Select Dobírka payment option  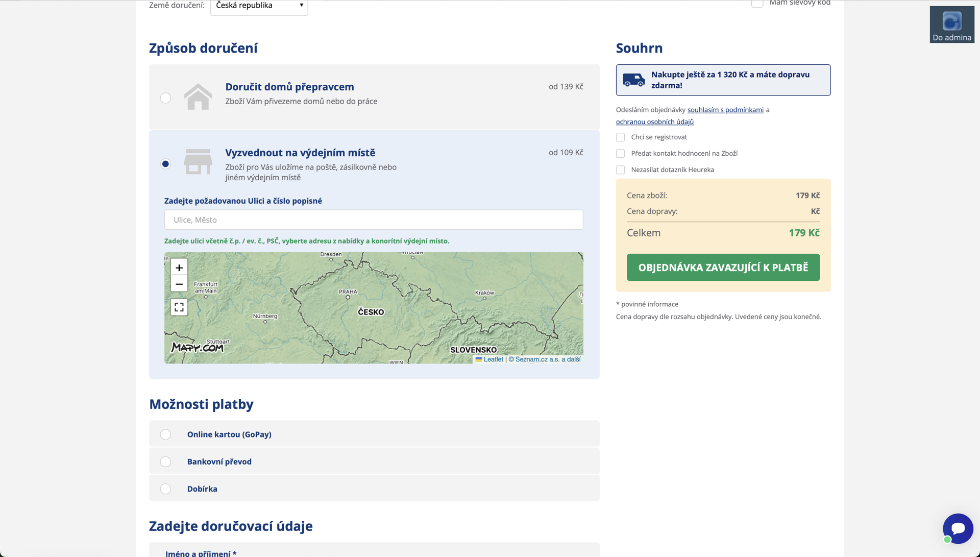coord(165,489)
